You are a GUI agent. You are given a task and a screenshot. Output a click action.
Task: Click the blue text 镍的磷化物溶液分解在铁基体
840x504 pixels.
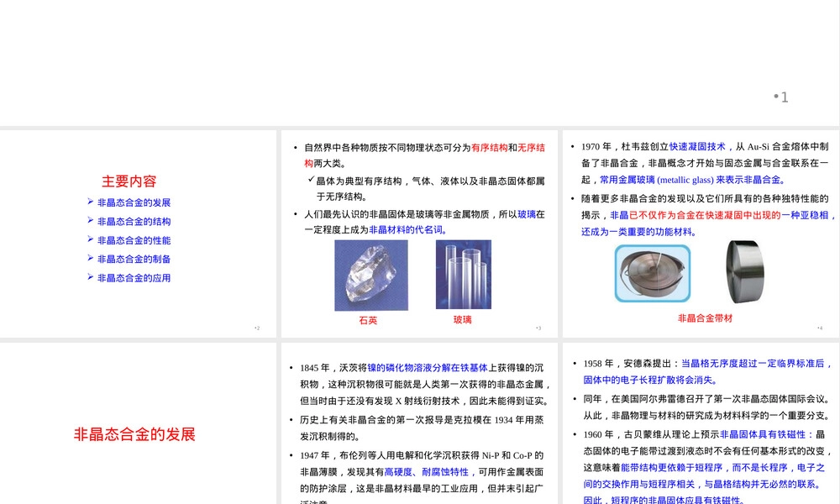tap(428, 368)
